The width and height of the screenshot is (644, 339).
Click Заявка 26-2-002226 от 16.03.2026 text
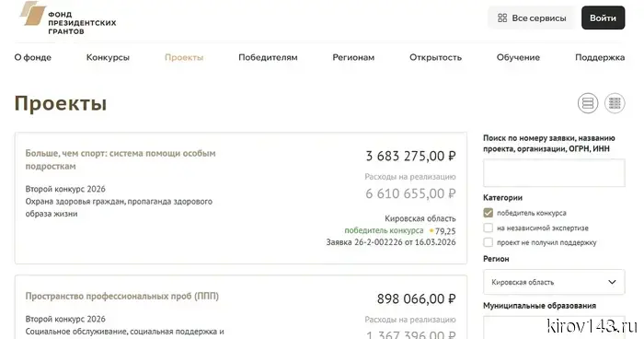pyautogui.click(x=391, y=242)
